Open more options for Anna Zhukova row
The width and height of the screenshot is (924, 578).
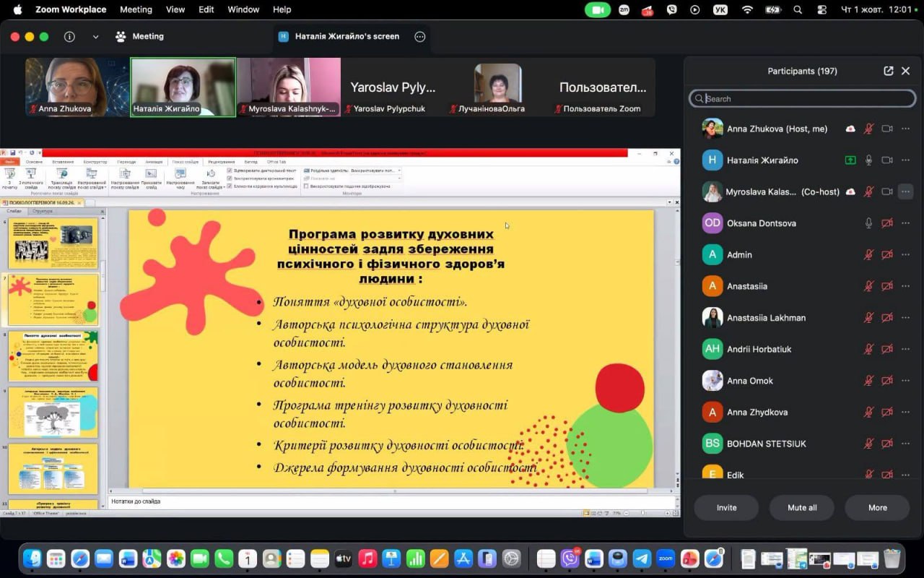pyautogui.click(x=905, y=129)
